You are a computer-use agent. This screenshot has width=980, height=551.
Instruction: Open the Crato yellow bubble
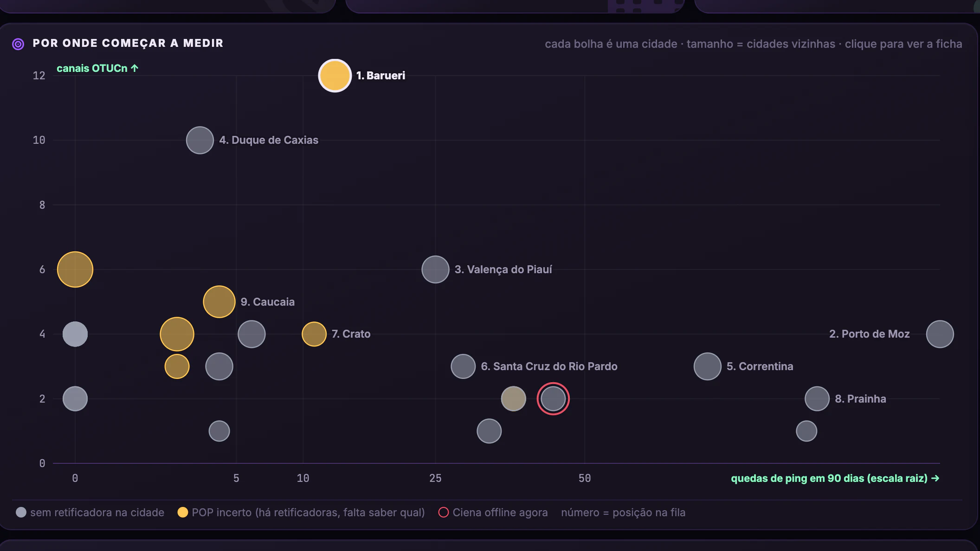314,334
